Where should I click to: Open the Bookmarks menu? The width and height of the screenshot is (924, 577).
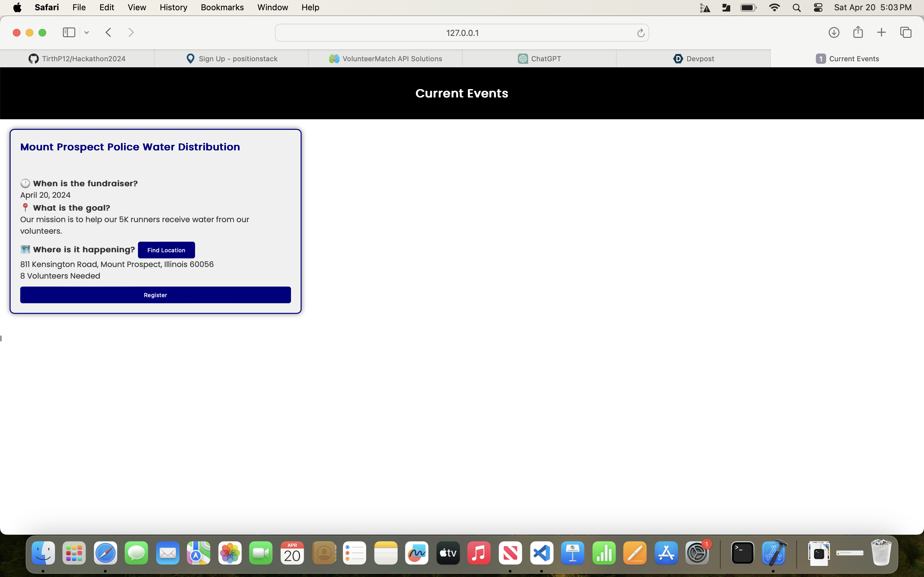click(222, 8)
